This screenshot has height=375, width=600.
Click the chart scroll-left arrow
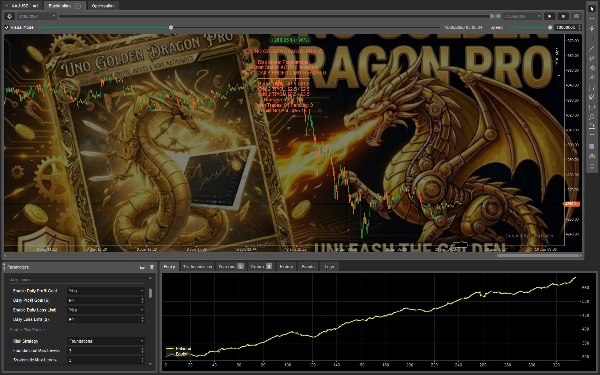pos(5,255)
